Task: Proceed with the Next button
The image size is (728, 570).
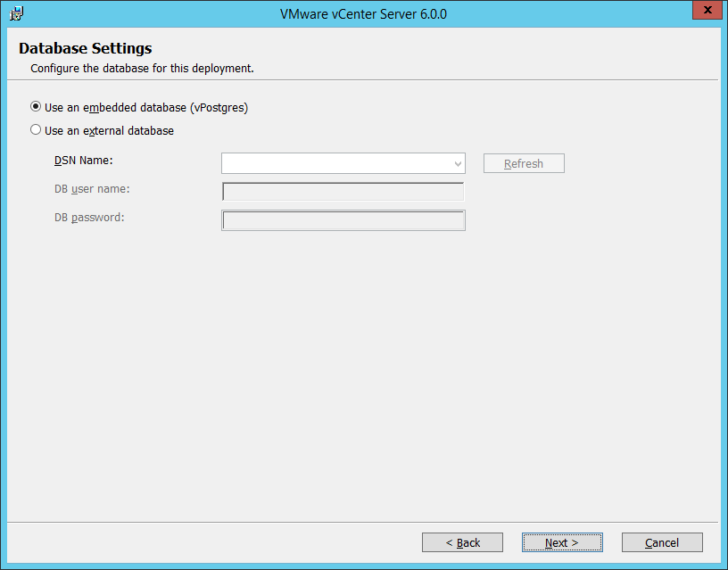Action: (x=562, y=542)
